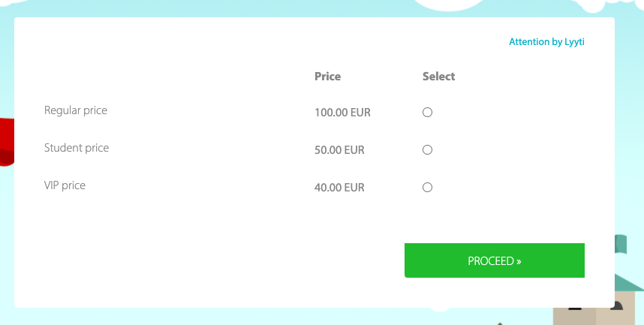Click the 50.00 EUR price amount
The width and height of the screenshot is (644, 325).
point(339,150)
